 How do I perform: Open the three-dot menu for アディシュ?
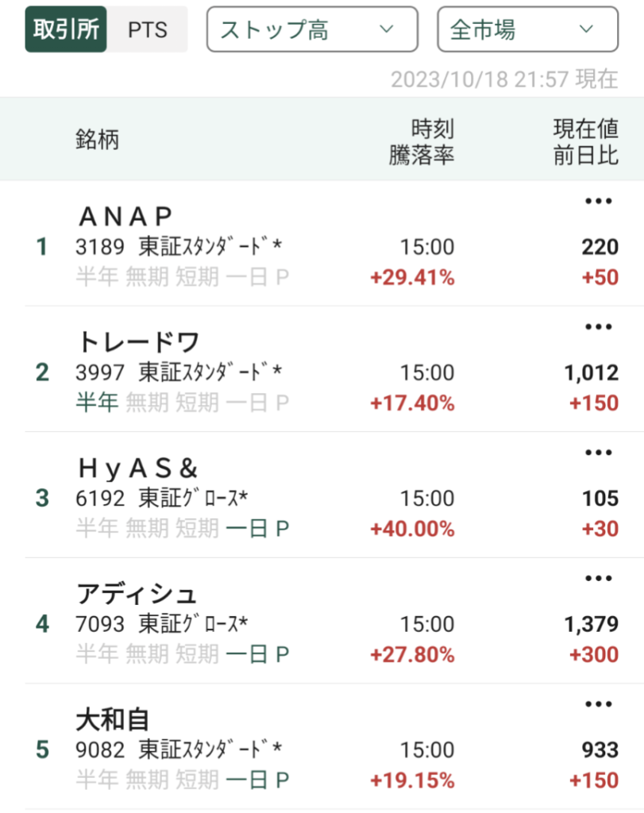[x=598, y=579]
